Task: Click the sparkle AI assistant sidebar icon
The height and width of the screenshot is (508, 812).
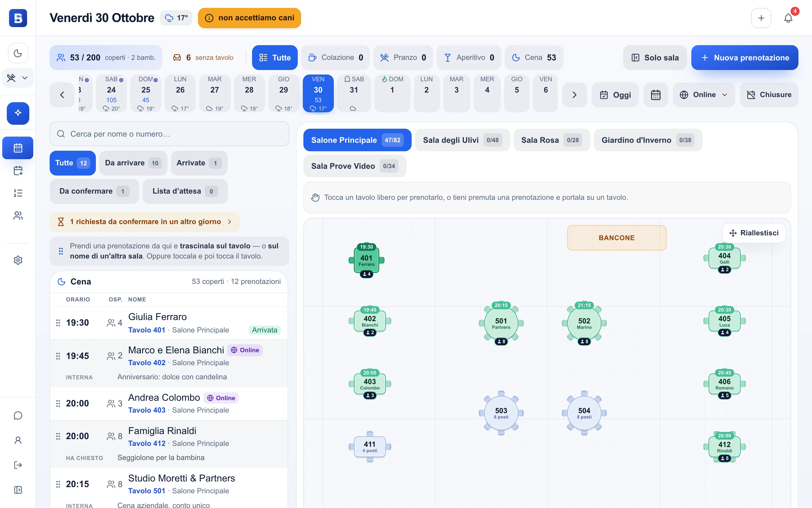Action: (x=18, y=113)
